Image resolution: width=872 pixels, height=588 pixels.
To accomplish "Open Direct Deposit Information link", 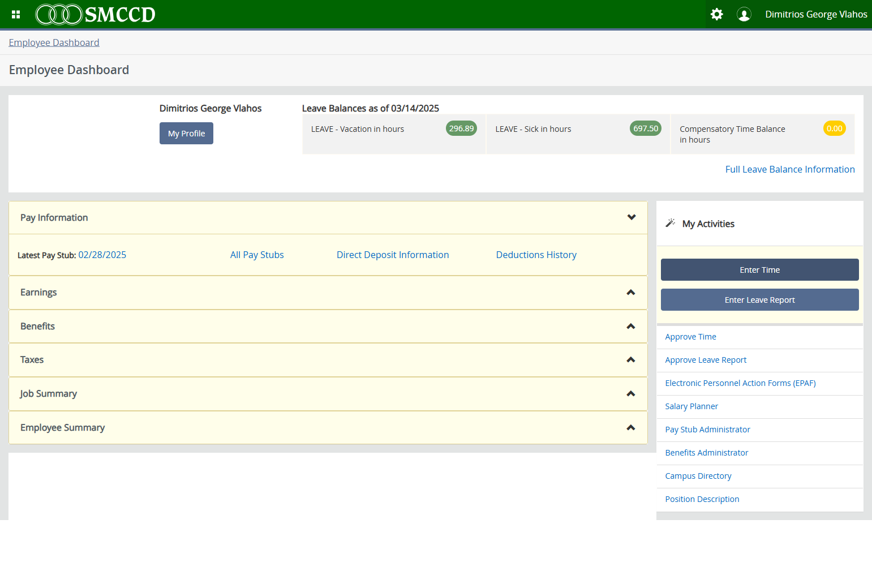I will pyautogui.click(x=393, y=255).
